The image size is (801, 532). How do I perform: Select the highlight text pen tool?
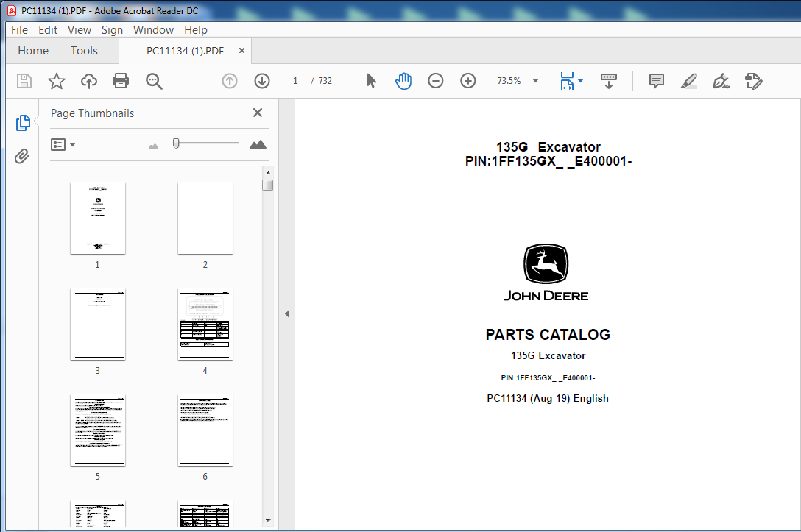click(x=689, y=81)
